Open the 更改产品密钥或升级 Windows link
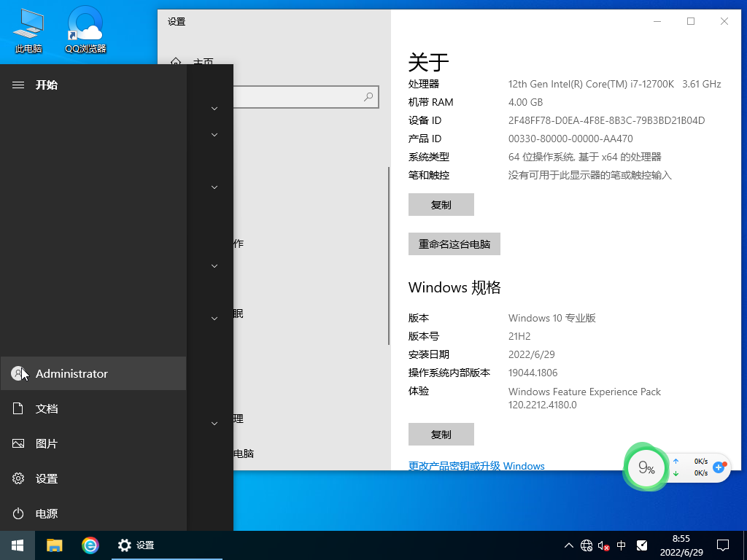Screen dimensions: 747x560 (x=475, y=466)
